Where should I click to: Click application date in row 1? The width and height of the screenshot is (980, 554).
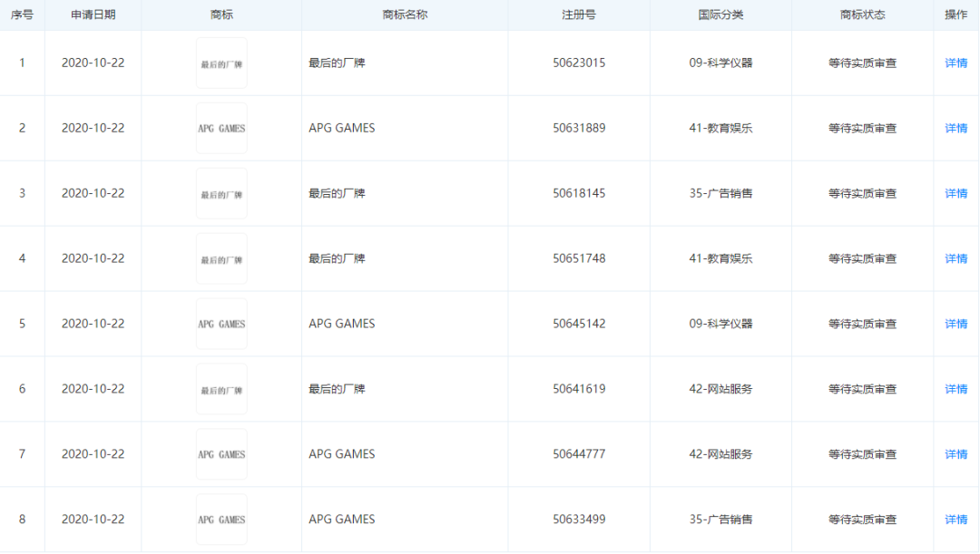[x=93, y=63]
